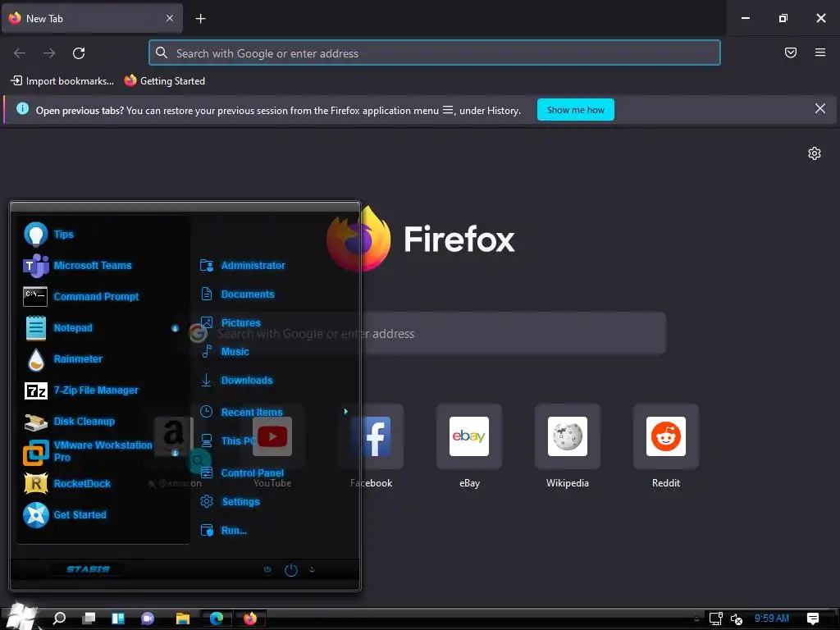Open Music folder link

point(225,352)
